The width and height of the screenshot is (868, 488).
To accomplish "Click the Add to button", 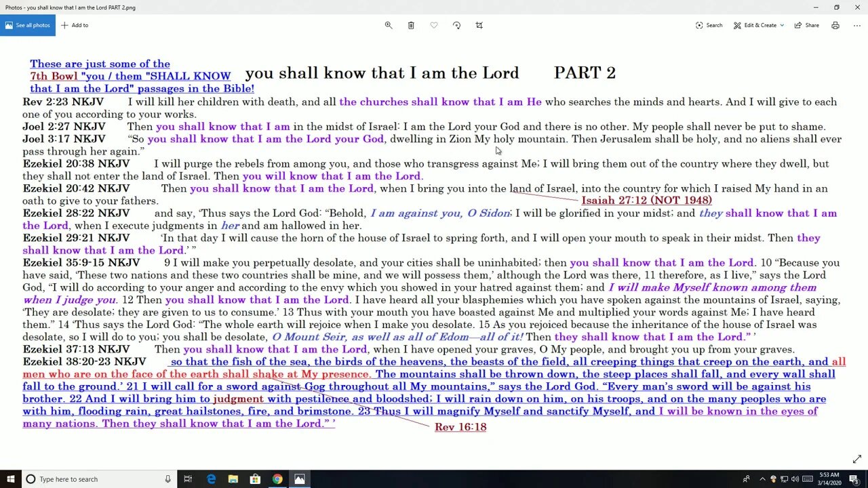I will 75,25.
